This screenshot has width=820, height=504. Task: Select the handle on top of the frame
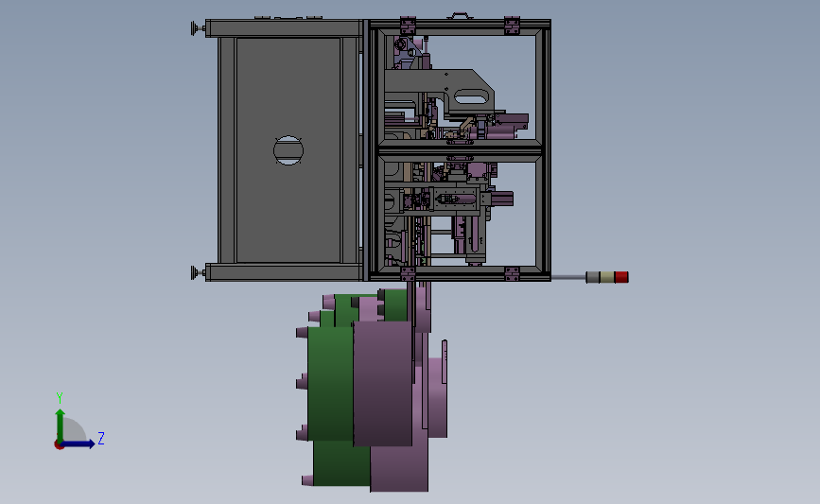(460, 16)
